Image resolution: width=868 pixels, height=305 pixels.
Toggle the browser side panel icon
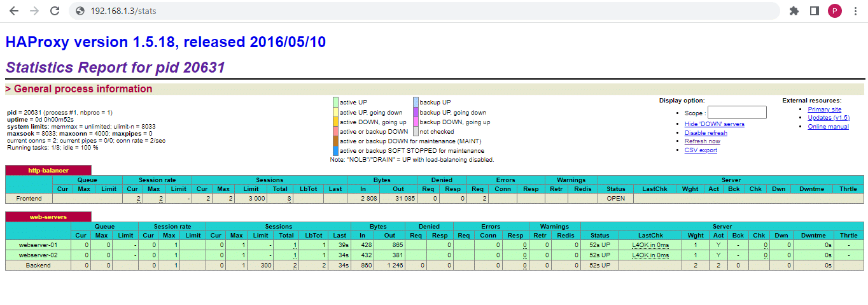(814, 11)
